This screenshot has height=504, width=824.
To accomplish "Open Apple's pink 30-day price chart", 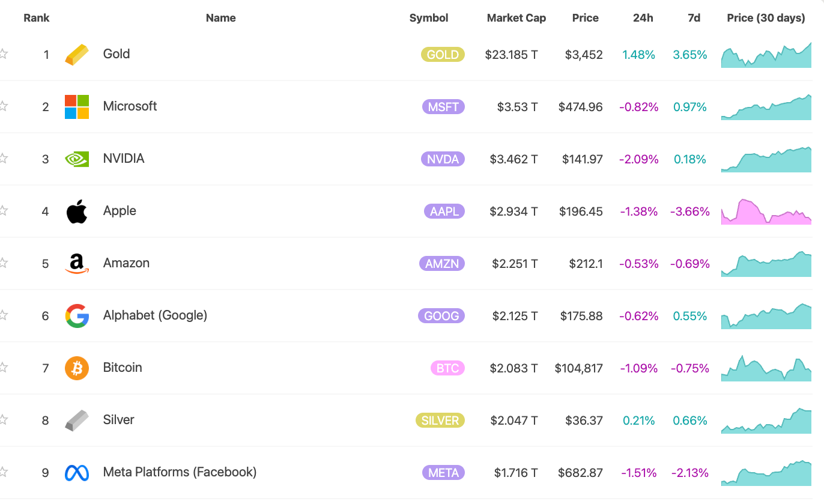I will point(766,211).
